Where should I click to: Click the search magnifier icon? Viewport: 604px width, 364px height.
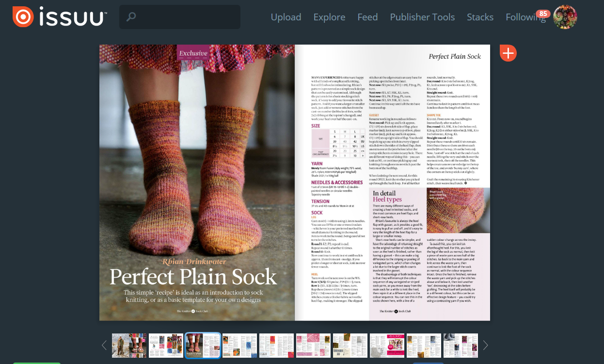coord(131,17)
